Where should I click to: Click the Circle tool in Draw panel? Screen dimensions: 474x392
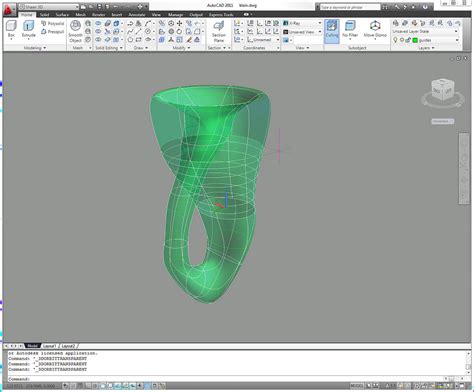[148, 31]
